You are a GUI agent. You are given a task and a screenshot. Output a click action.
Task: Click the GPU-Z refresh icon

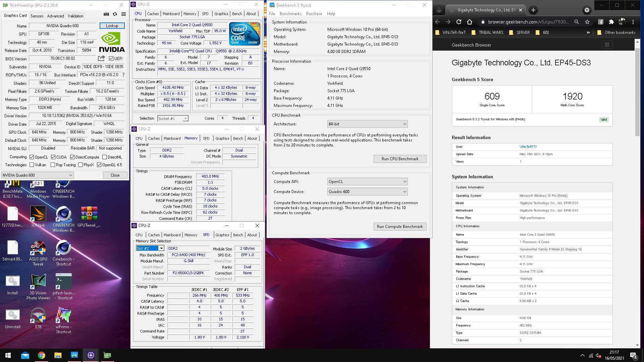[115, 14]
